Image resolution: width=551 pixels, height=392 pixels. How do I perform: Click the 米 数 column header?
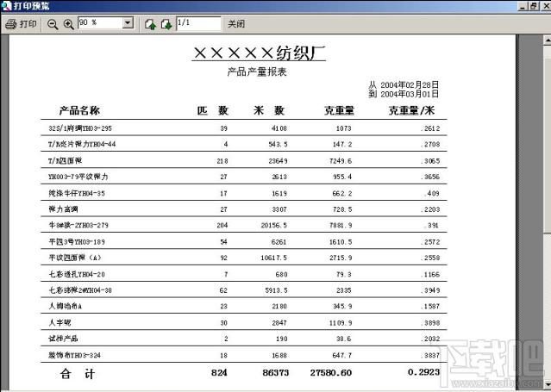pyautogui.click(x=269, y=110)
